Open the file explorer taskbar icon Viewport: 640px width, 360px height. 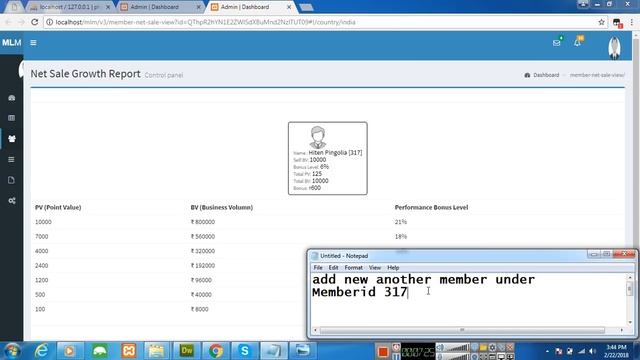pyautogui.click(x=157, y=351)
